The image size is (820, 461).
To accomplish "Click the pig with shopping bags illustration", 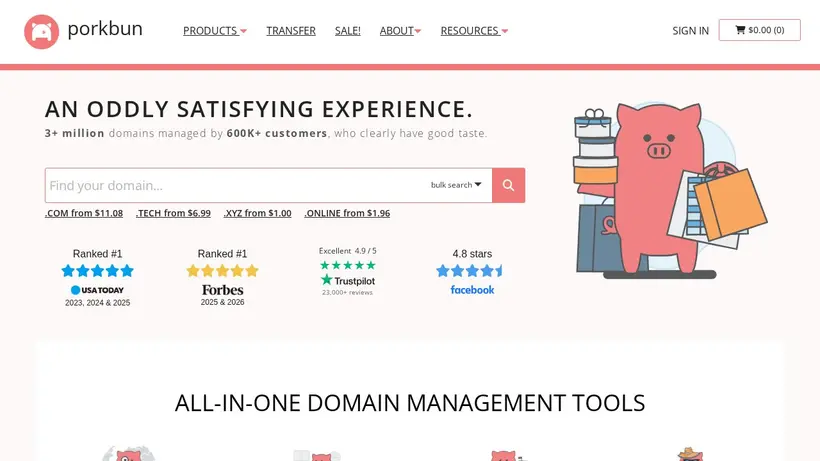I will pos(670,189).
